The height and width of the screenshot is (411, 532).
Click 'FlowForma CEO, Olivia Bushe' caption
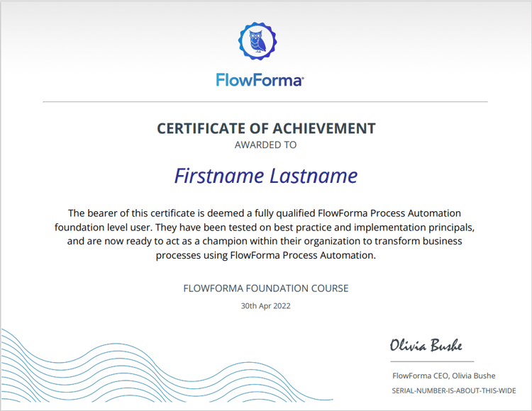click(x=444, y=376)
